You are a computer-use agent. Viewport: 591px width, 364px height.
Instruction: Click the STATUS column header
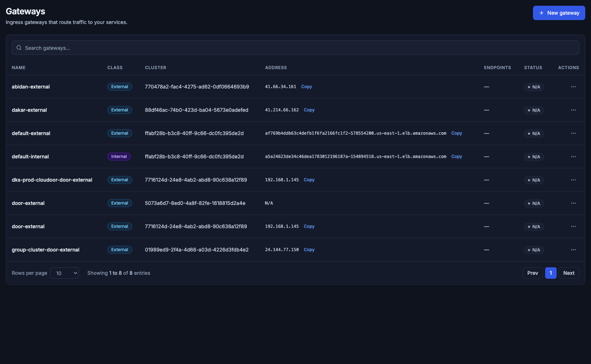[x=533, y=68]
